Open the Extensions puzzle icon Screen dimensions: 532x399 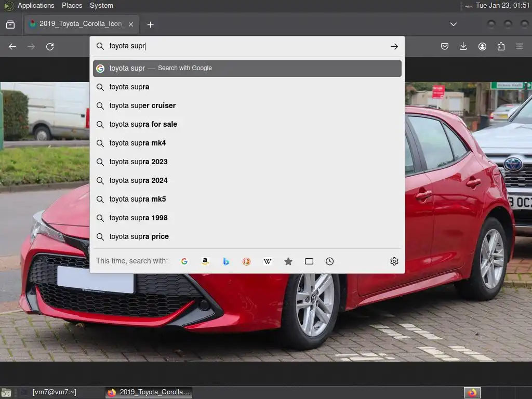501,46
